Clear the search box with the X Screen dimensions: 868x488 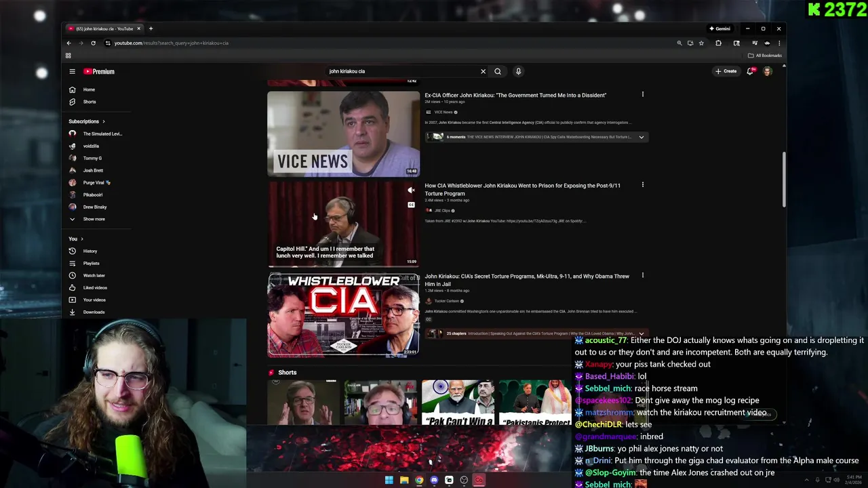pyautogui.click(x=483, y=71)
